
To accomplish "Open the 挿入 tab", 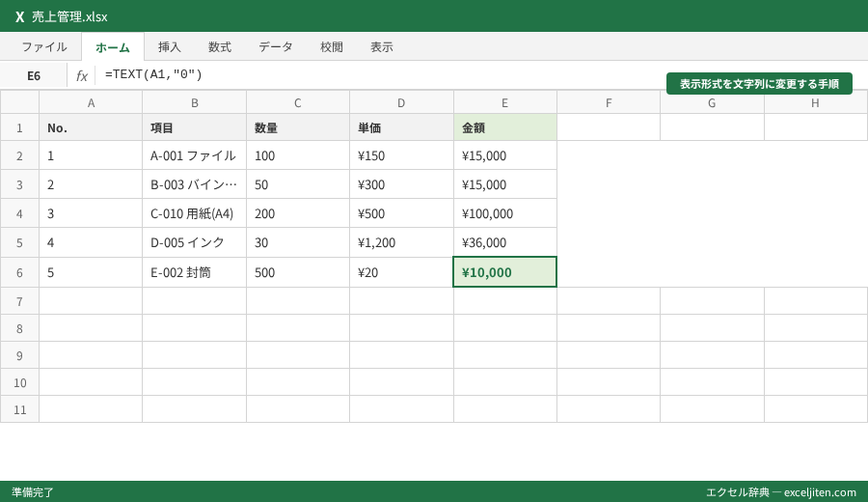I will pos(170,47).
